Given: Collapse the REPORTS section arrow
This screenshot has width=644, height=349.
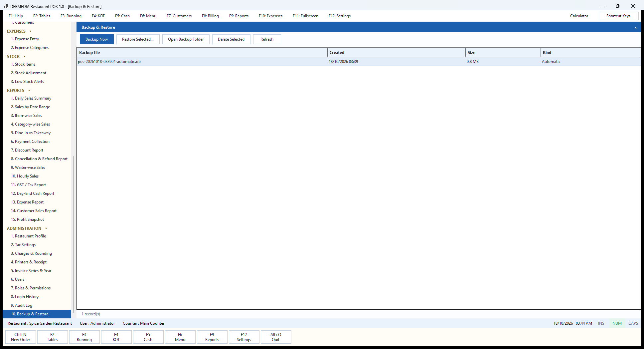Looking at the screenshot, I should click(29, 91).
